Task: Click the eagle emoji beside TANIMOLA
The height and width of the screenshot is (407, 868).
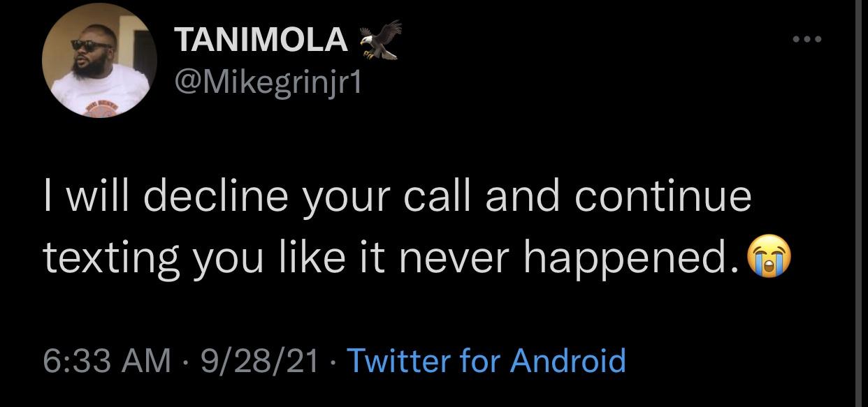Action: click(380, 39)
